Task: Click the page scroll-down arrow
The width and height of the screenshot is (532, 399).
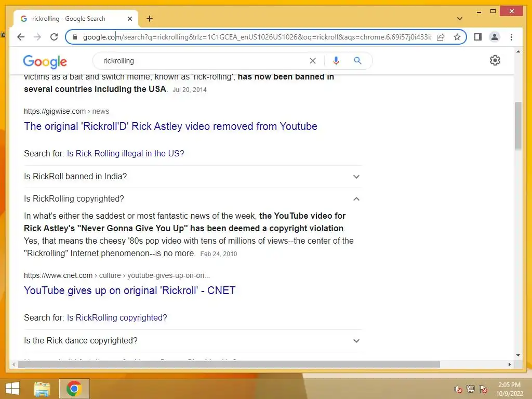Action: pyautogui.click(x=518, y=355)
